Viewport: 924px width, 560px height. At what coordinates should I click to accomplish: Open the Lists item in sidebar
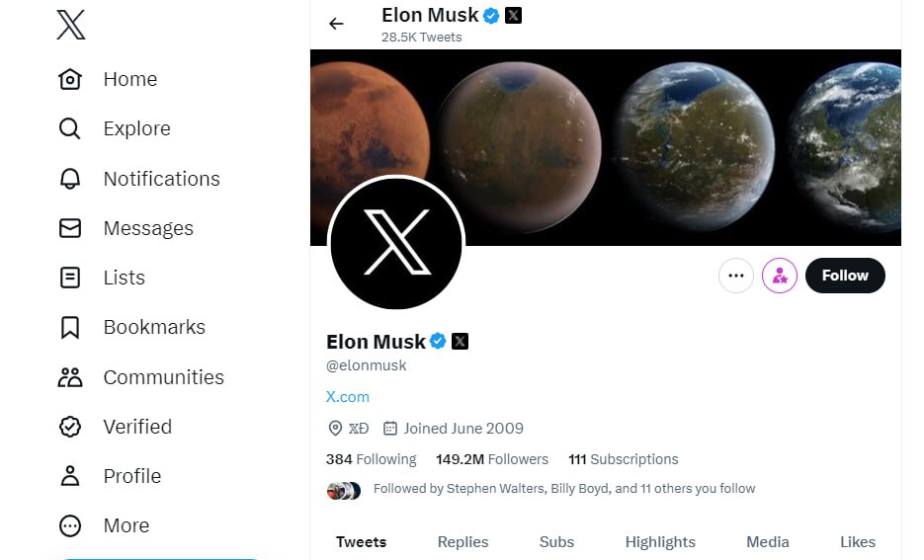102,278
